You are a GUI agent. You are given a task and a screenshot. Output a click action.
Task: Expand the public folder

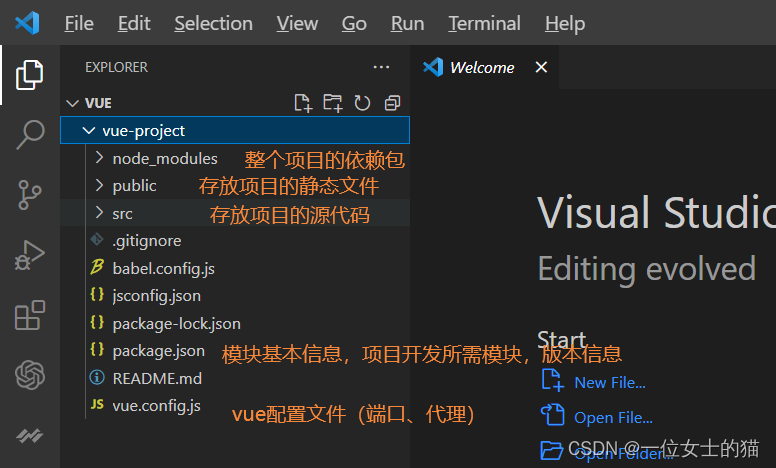[99, 185]
